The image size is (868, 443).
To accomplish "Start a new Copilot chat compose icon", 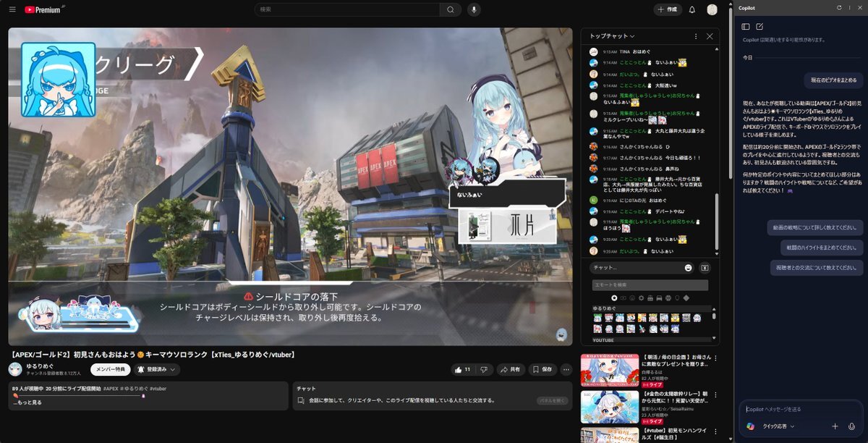I will pos(759,27).
